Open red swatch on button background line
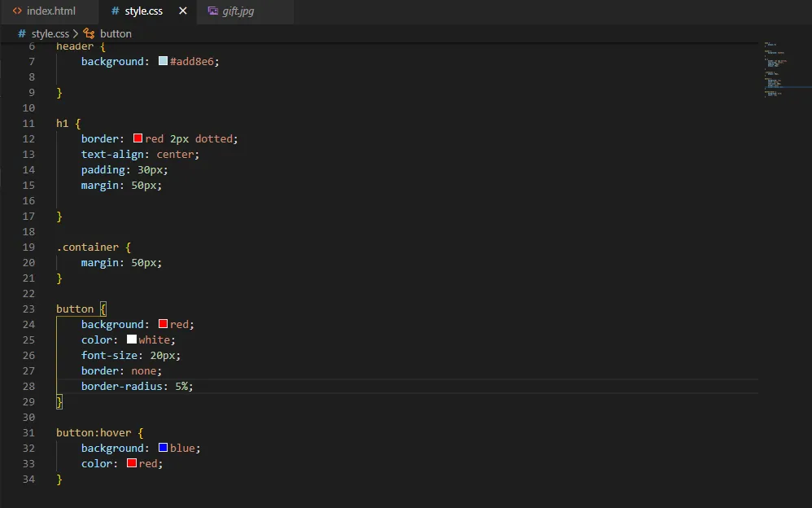The image size is (812, 508). click(163, 324)
